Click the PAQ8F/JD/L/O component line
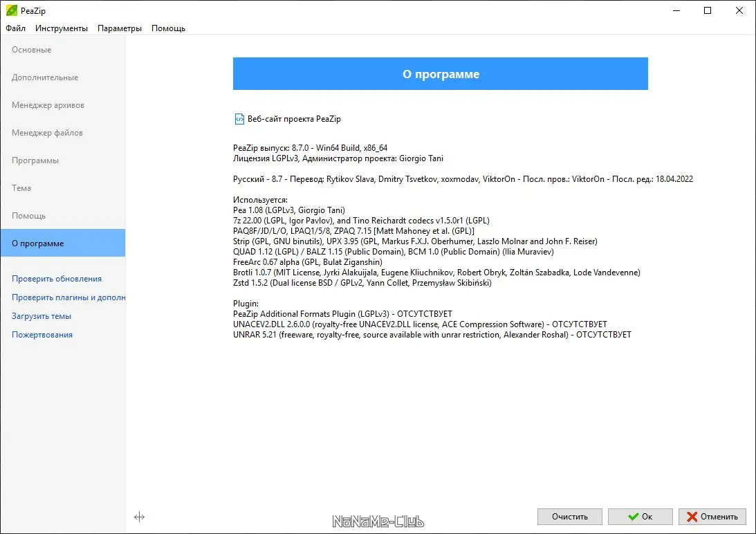This screenshot has width=756, height=534. (x=353, y=230)
